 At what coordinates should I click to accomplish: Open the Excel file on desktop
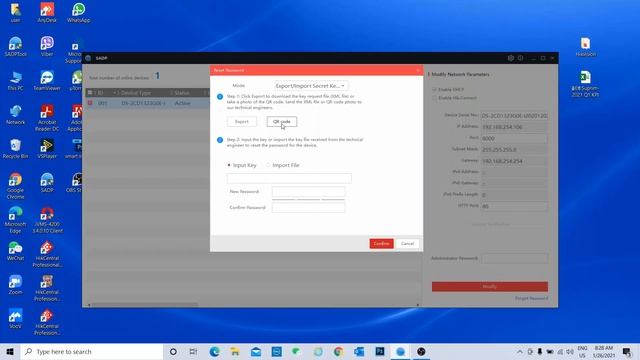coord(585,84)
